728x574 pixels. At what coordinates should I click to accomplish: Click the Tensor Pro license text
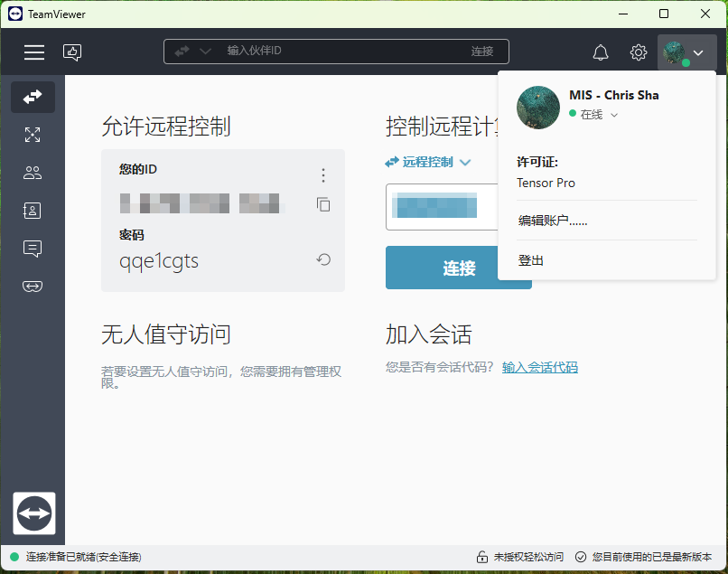pyautogui.click(x=546, y=183)
